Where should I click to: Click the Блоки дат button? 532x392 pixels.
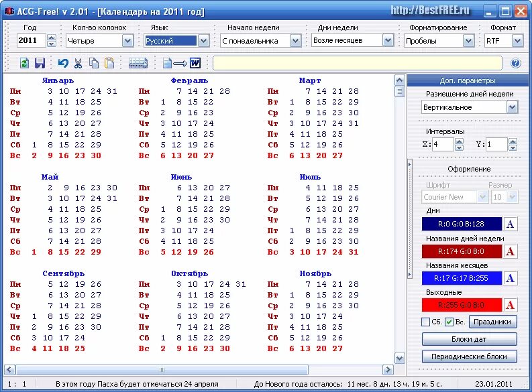pyautogui.click(x=469, y=339)
